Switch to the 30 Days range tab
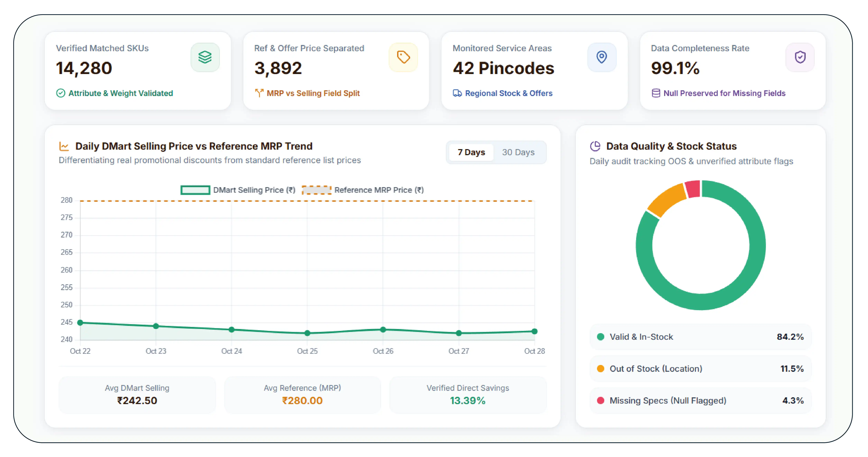 (518, 152)
